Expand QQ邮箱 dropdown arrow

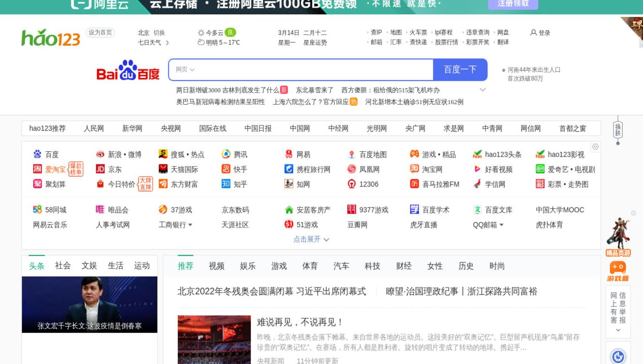point(502,225)
